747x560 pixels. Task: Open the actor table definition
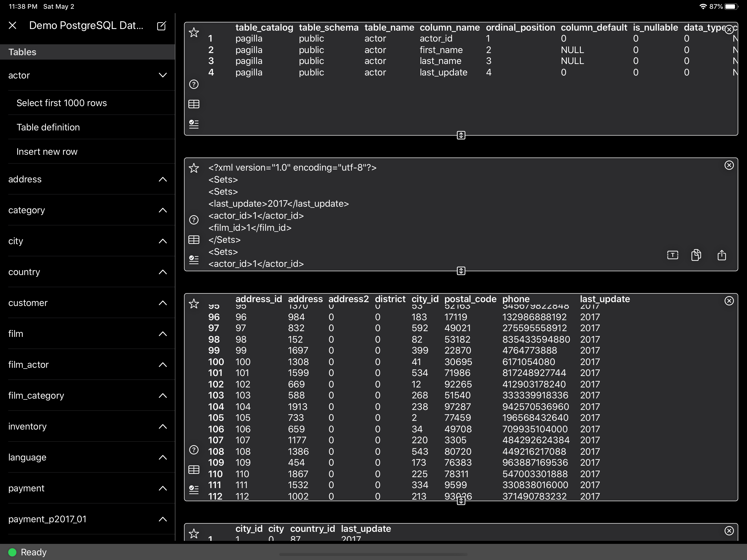point(48,127)
